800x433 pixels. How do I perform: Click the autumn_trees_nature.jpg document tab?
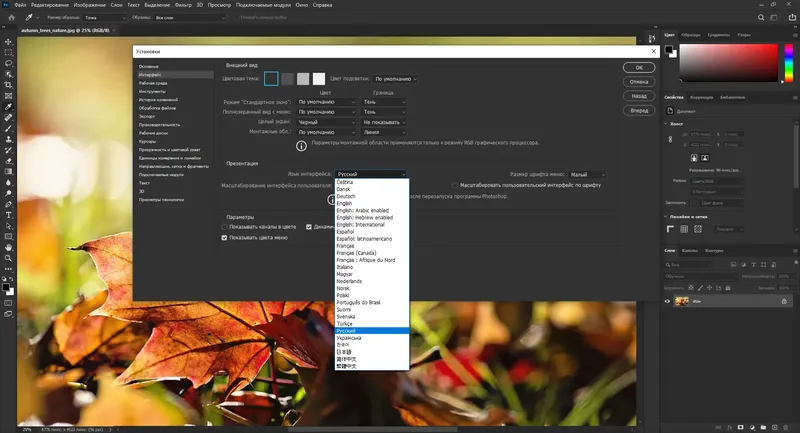coord(65,31)
